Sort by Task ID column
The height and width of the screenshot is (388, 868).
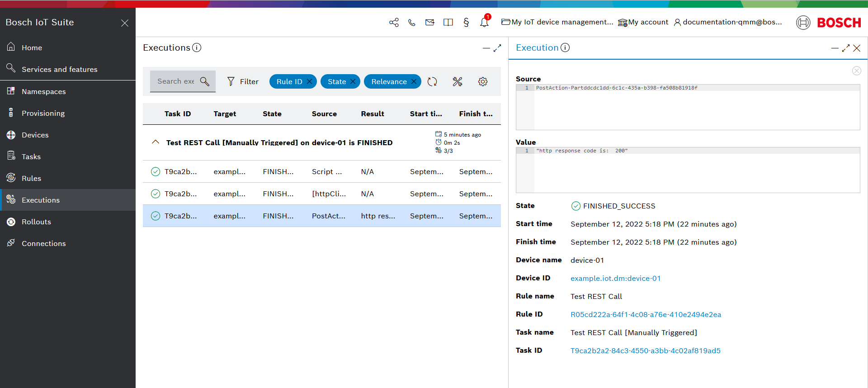pyautogui.click(x=178, y=114)
